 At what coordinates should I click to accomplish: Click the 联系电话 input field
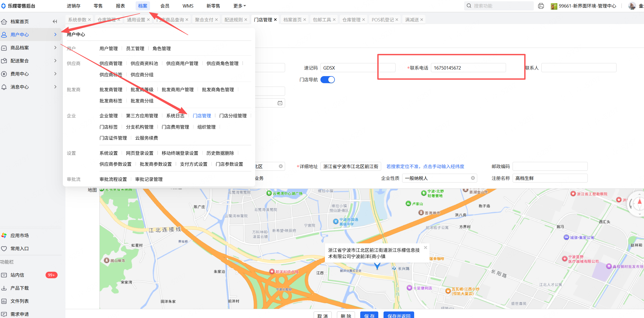[x=468, y=68]
